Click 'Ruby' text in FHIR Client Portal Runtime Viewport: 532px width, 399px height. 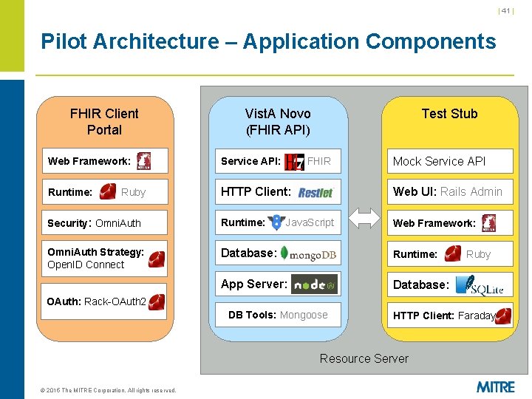pyautogui.click(x=133, y=192)
